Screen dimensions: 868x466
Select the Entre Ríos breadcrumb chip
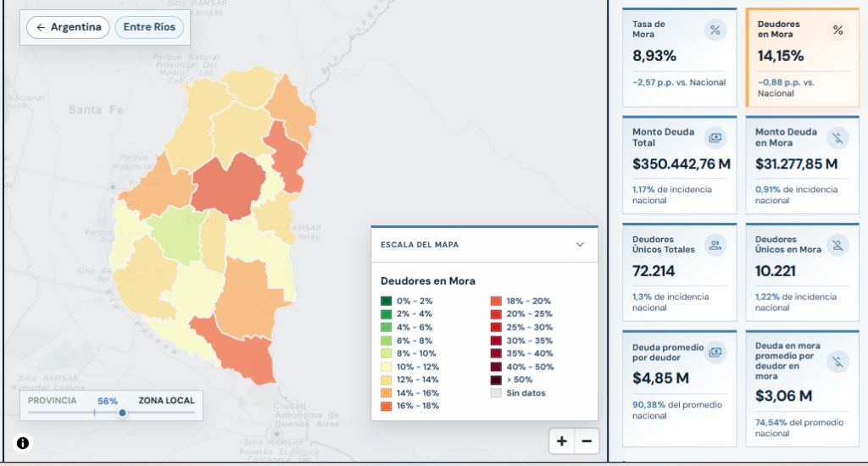point(149,27)
